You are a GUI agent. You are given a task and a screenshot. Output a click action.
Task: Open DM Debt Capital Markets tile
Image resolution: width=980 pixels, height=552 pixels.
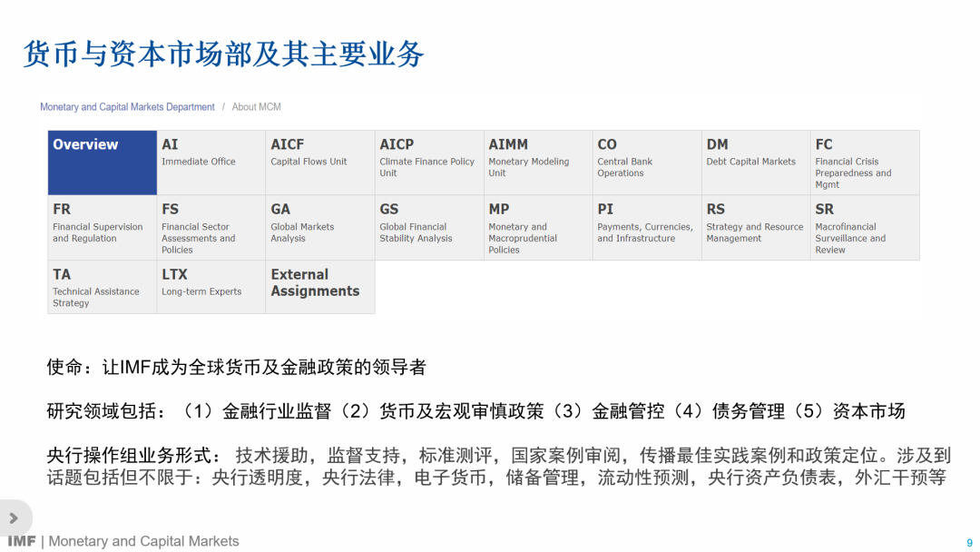(755, 163)
